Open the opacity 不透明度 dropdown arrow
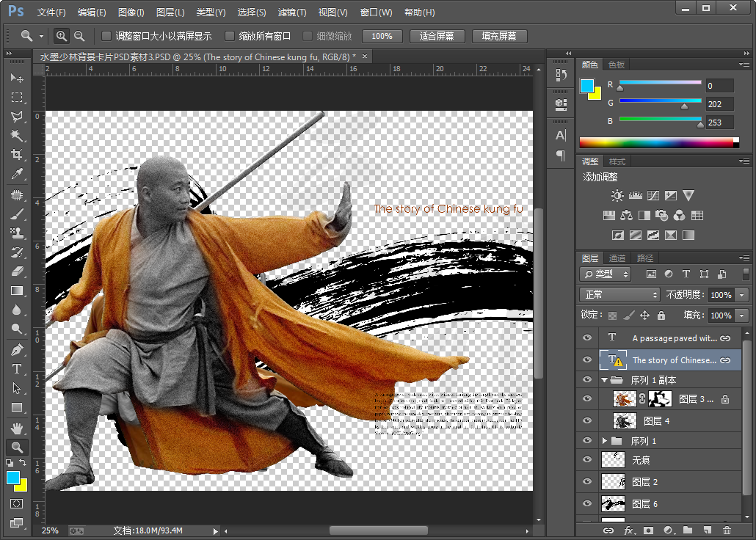Image resolution: width=756 pixels, height=540 pixels. point(741,294)
